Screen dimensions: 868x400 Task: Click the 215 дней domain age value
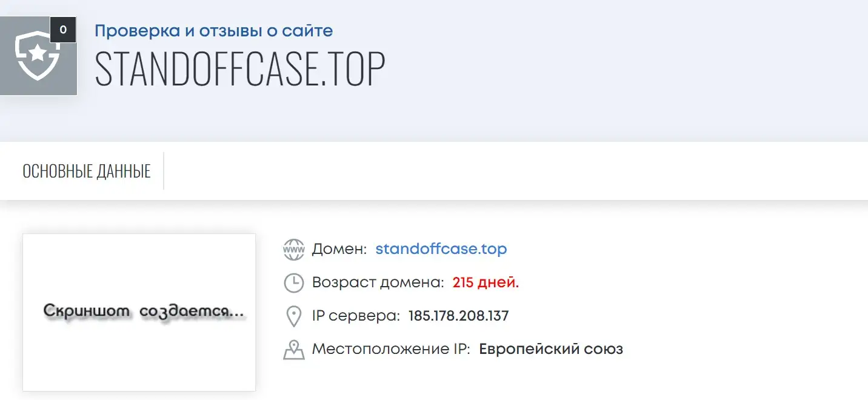[486, 282]
